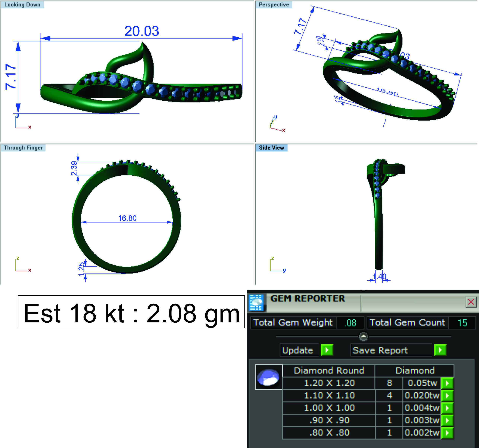Viewport: 479px width, 448px height.
Task: Click green arrow for 1.00 X 1.00 row
Action: [x=447, y=408]
